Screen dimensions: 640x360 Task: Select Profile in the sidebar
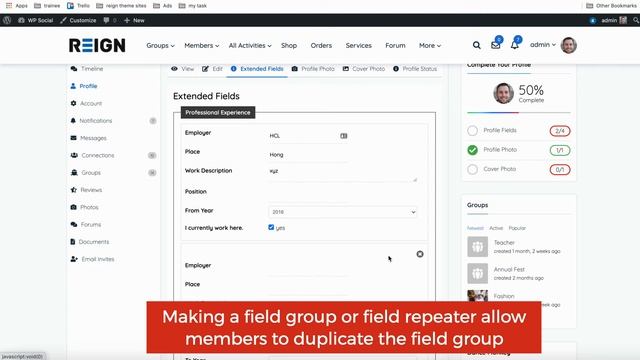84,86
